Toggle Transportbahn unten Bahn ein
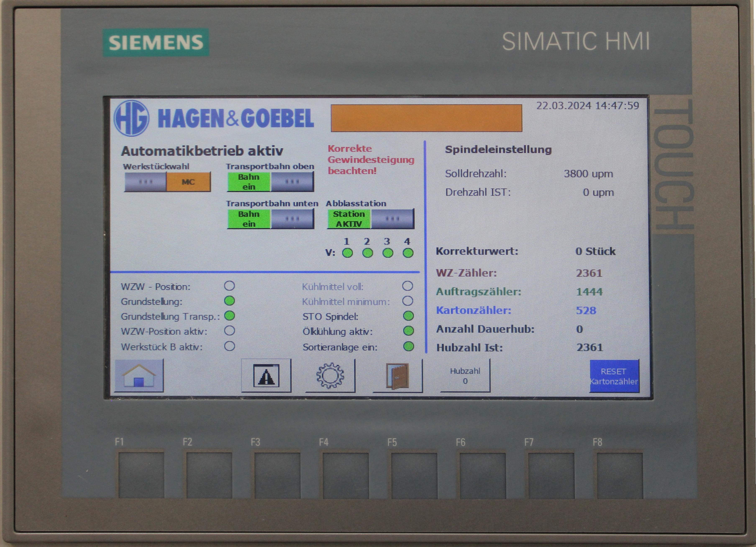Viewport: 756px width, 547px height. (x=249, y=219)
